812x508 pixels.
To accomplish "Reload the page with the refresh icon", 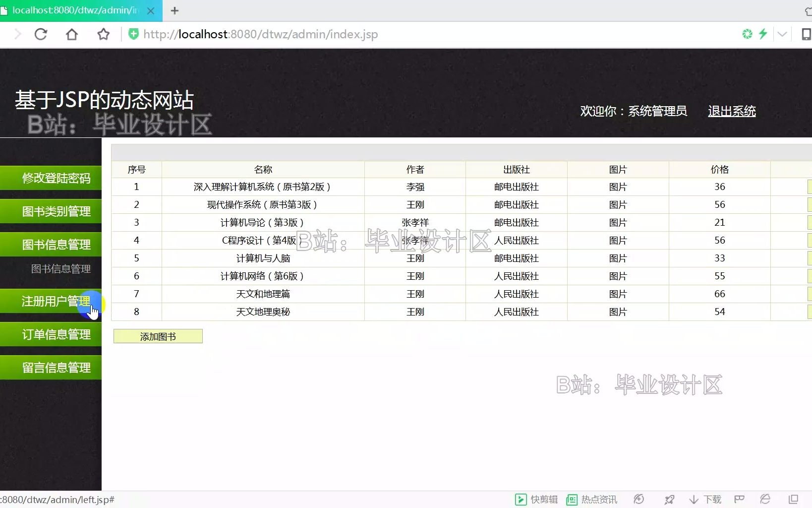I will [x=41, y=34].
